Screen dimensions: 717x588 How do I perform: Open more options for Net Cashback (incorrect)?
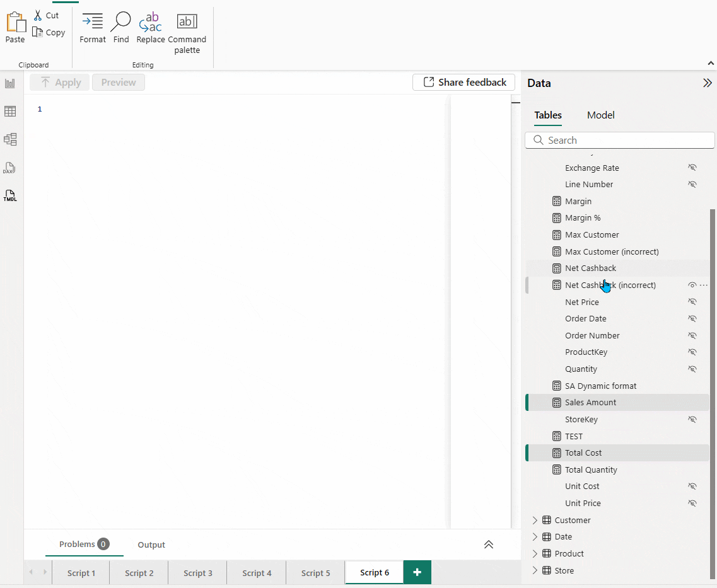[x=704, y=285]
